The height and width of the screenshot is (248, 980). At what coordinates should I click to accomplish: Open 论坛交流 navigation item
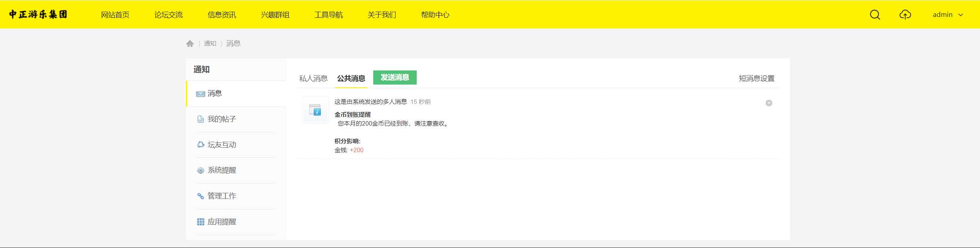[x=168, y=15]
